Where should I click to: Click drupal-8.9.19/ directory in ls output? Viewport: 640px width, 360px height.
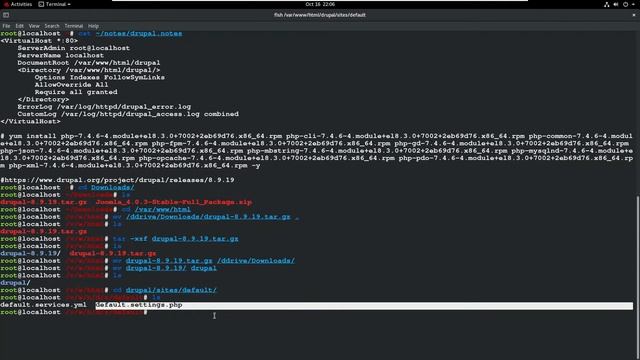pos(30,253)
